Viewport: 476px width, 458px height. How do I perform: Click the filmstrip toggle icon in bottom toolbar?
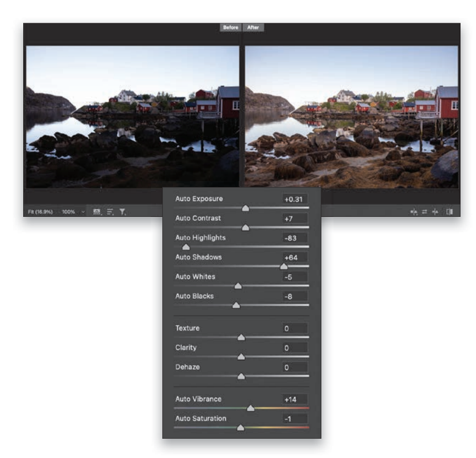tap(97, 211)
